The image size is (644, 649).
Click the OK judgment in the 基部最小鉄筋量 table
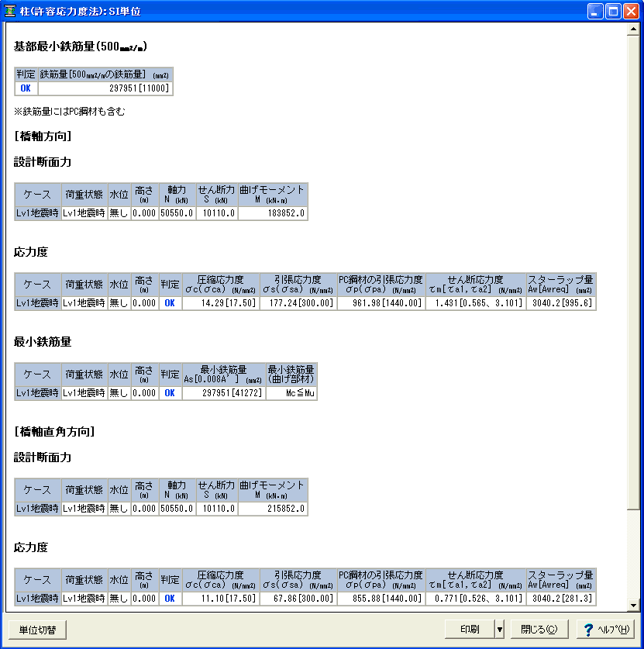(26, 88)
